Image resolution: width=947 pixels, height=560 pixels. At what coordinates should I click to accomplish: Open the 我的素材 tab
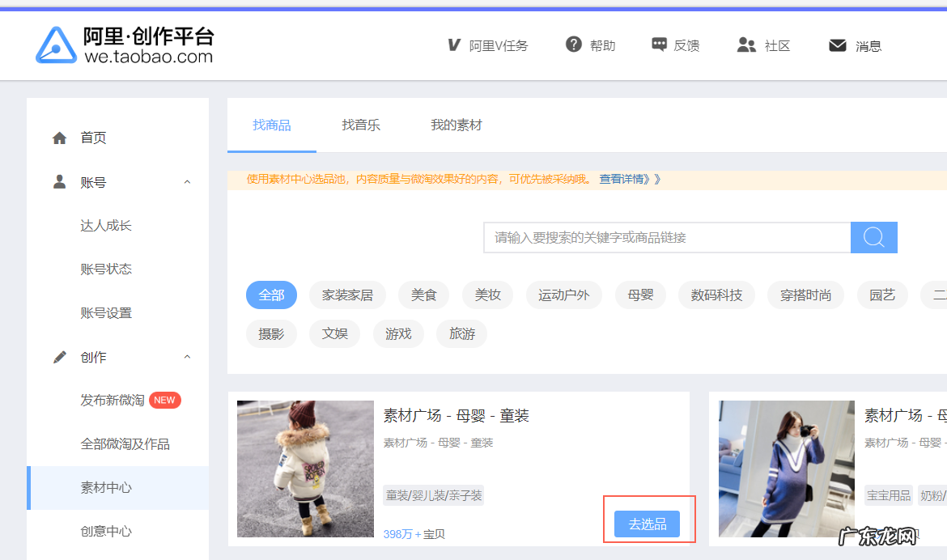[x=456, y=125]
